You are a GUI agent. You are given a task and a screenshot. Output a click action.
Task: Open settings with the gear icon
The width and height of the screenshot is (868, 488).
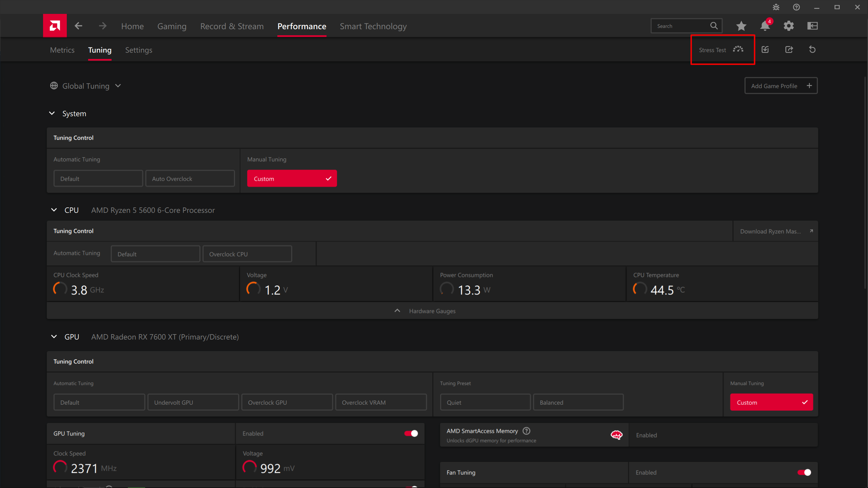coord(789,26)
